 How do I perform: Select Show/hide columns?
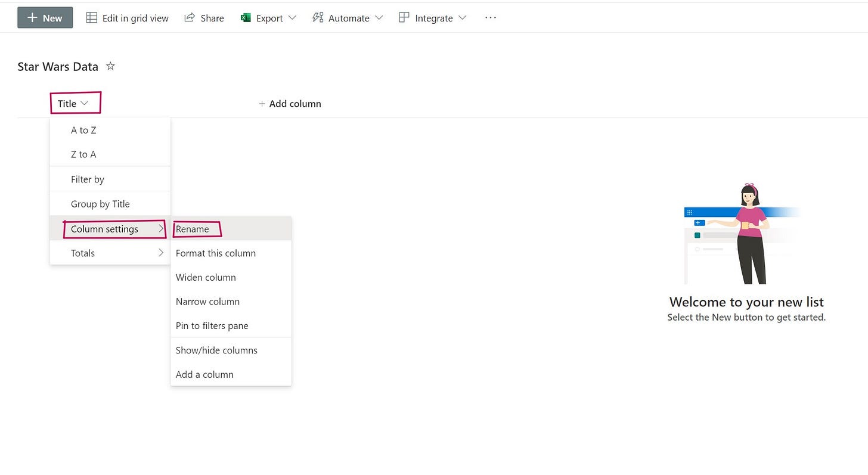(x=231, y=350)
